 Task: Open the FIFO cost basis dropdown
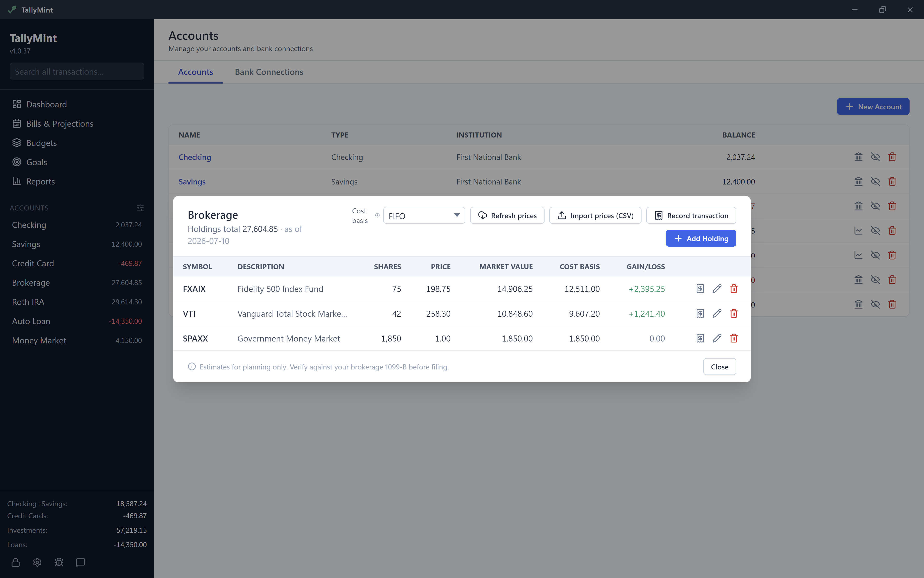coord(424,216)
